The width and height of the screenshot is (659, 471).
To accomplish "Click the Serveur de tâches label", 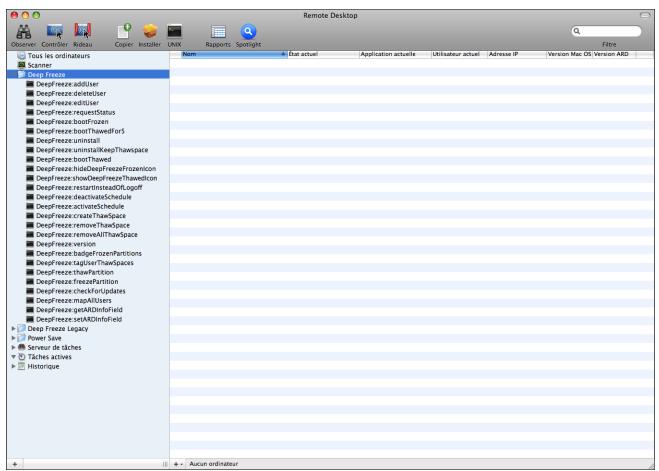I will [54, 347].
